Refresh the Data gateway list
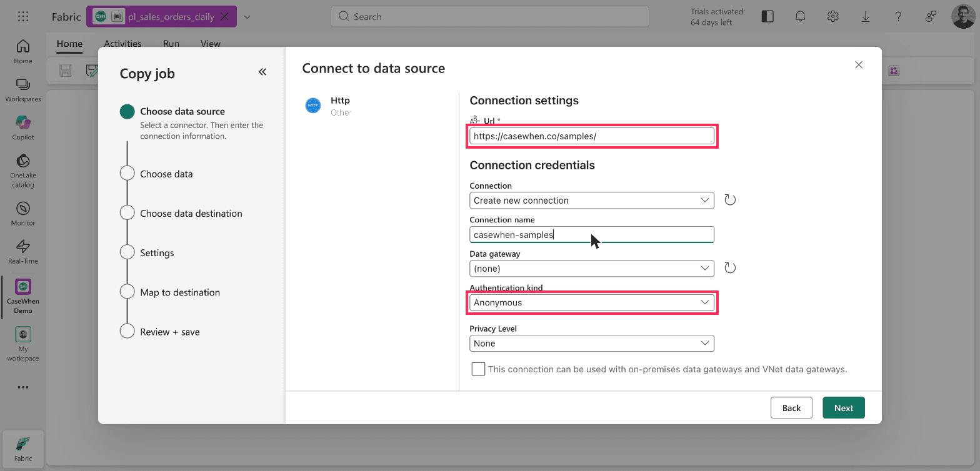 point(730,268)
